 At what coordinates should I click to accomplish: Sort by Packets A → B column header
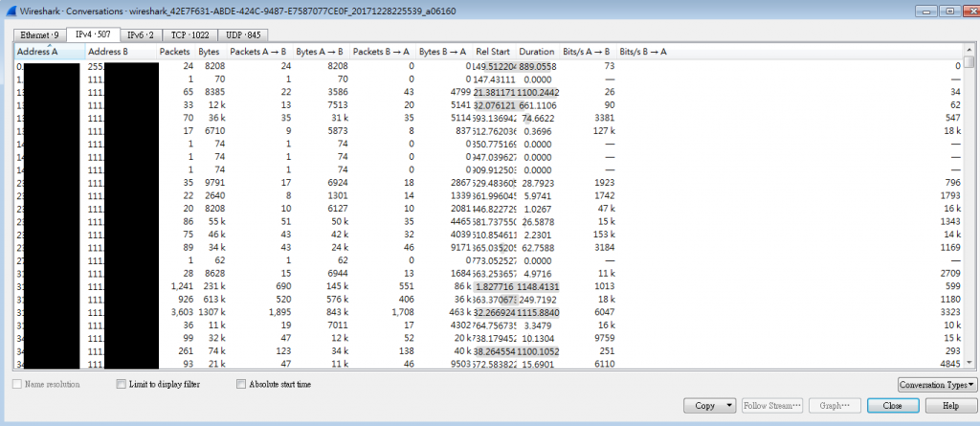click(x=258, y=52)
